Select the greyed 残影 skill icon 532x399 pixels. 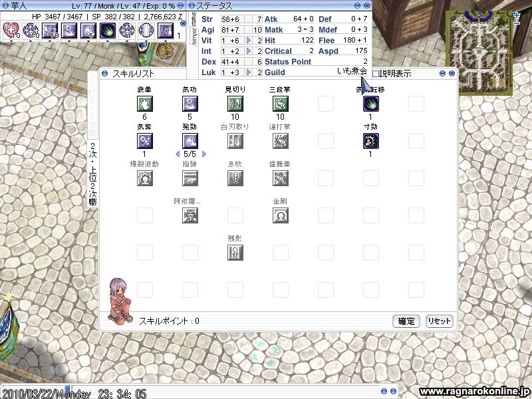235,253
